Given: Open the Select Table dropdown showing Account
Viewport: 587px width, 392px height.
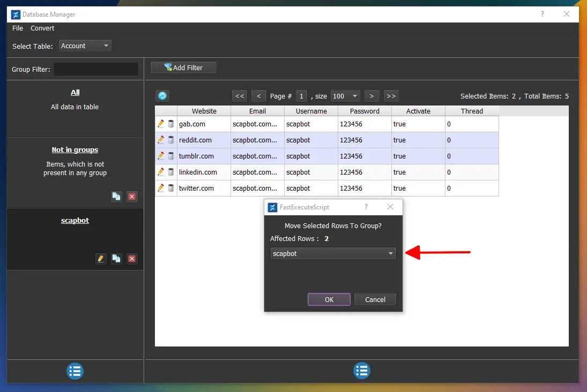Looking at the screenshot, I should pos(85,46).
